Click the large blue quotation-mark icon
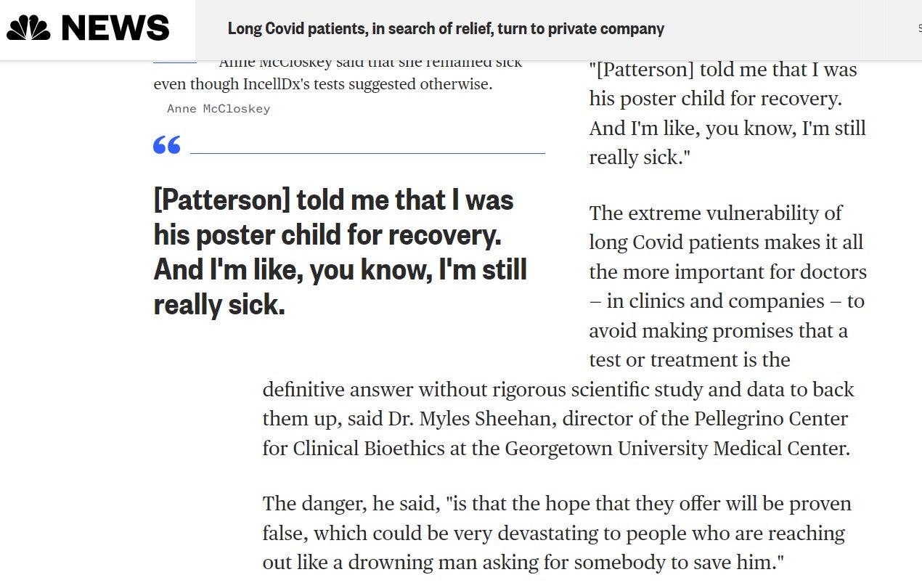The image size is (922, 588). click(166, 145)
